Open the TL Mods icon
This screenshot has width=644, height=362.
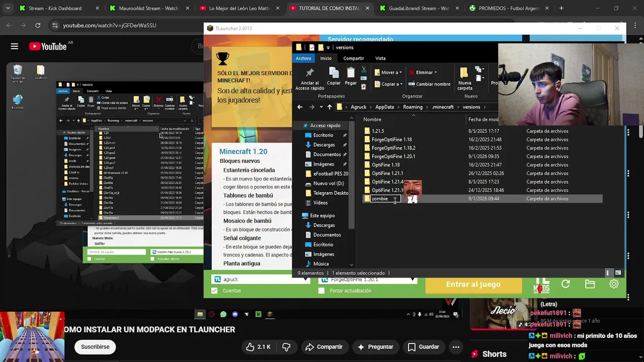coord(541,285)
